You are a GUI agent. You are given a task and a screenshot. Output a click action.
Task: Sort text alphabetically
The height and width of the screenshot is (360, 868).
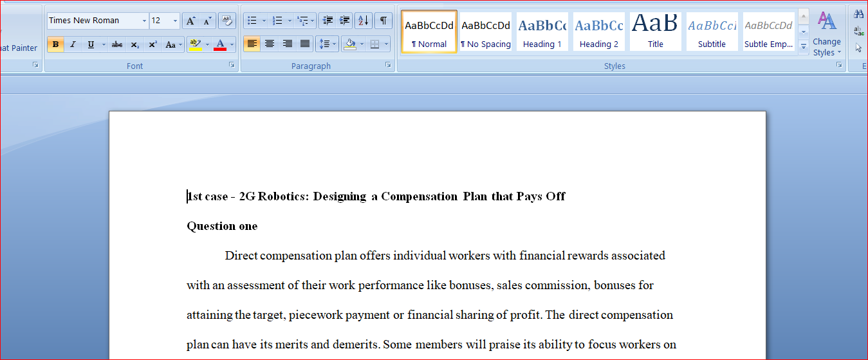click(x=364, y=21)
